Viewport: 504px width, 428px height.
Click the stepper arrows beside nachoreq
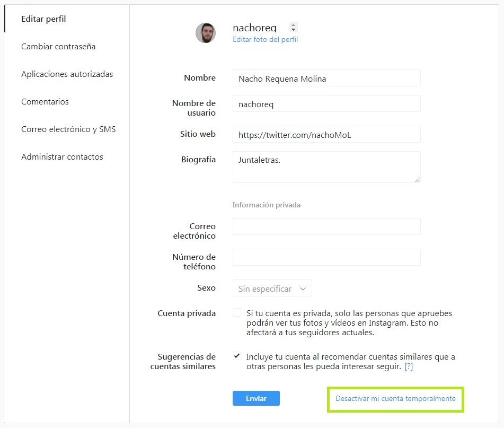(x=293, y=27)
